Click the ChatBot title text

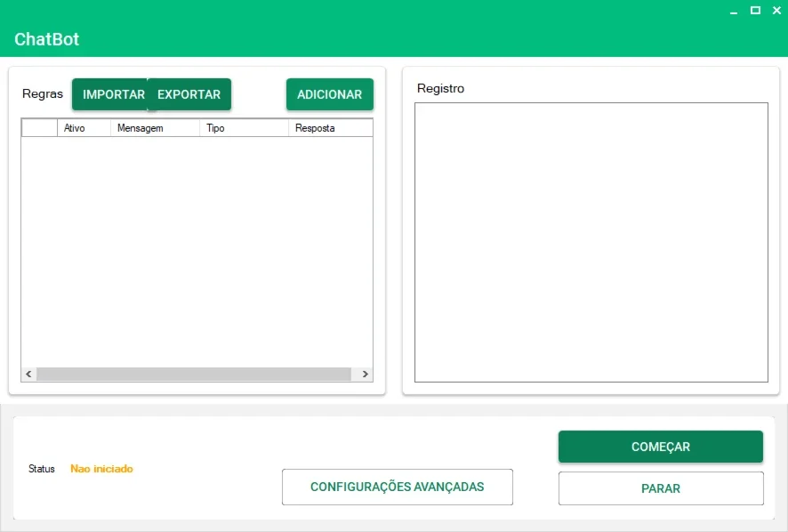click(47, 39)
